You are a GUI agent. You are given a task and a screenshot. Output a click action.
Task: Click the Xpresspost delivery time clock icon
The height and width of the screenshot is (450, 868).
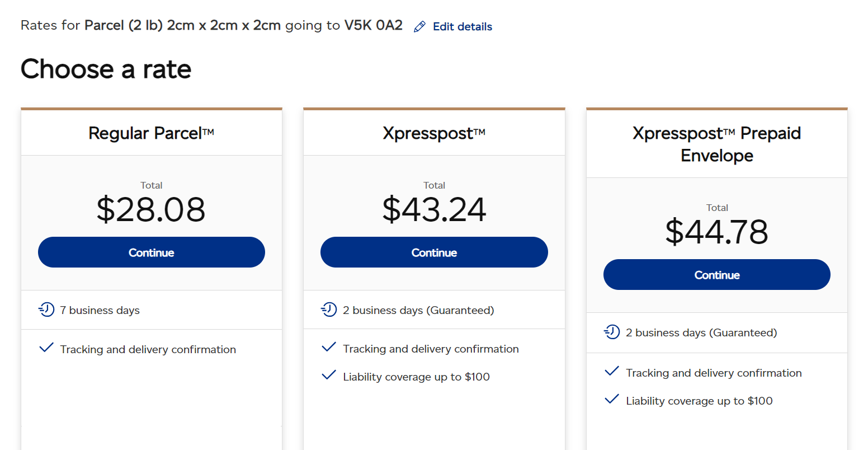click(x=329, y=310)
